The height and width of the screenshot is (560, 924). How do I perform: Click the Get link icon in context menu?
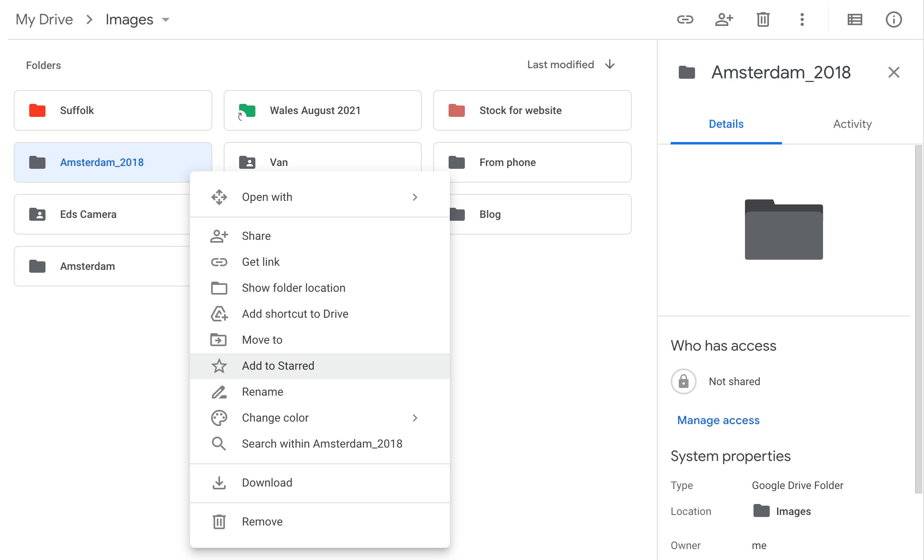pos(219,262)
